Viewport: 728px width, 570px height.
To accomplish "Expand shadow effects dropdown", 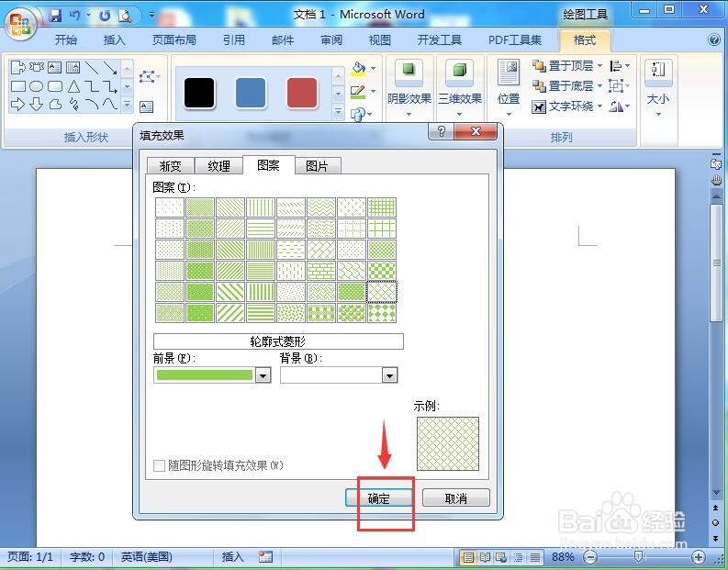I will coord(409,114).
